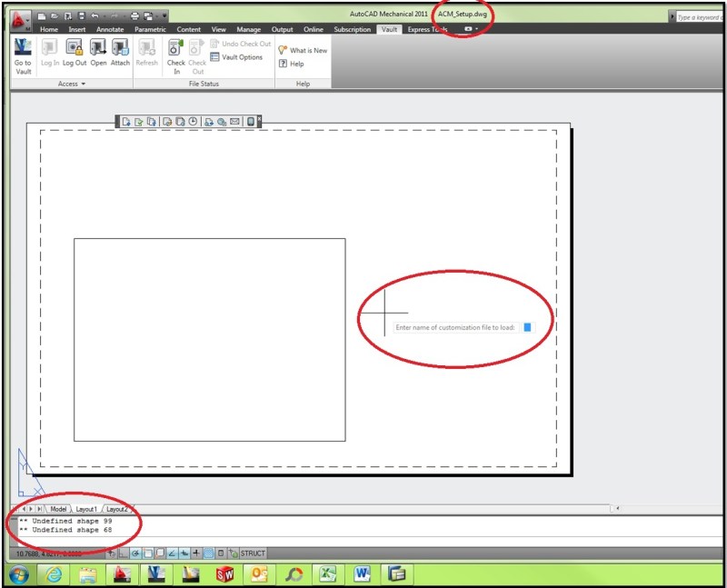
Task: Open SolidWorks from the taskbar
Action: [x=225, y=575]
